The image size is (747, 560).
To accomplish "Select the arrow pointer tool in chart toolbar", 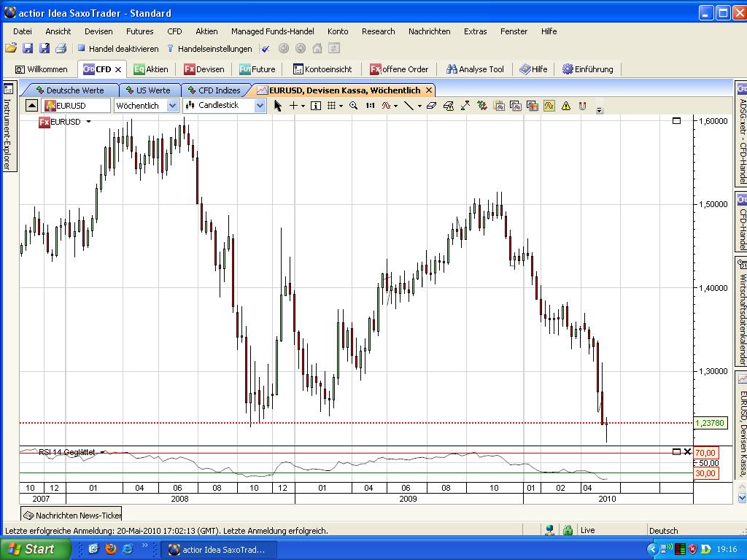I will coord(277,106).
